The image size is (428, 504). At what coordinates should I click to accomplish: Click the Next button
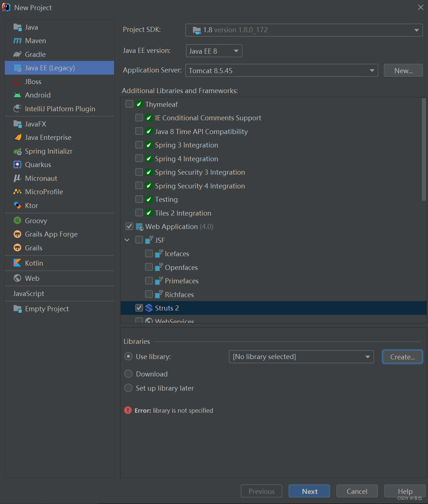pos(309,491)
